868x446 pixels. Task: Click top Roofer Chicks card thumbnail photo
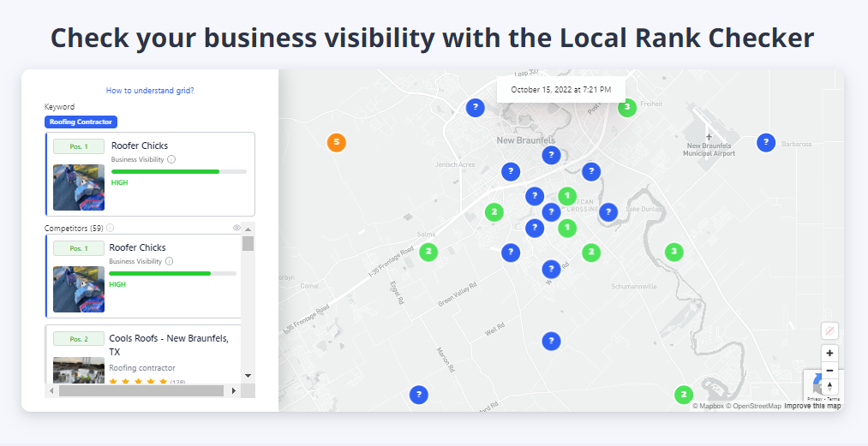click(x=79, y=187)
